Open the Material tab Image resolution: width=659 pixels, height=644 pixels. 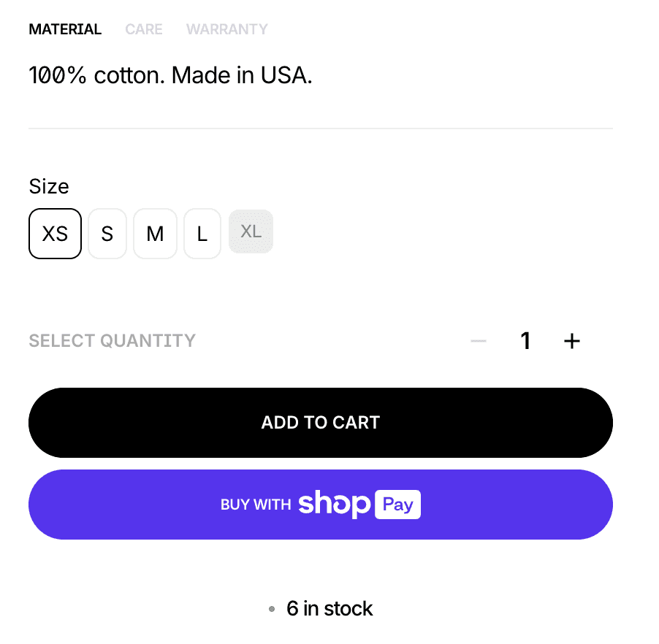[x=65, y=29]
